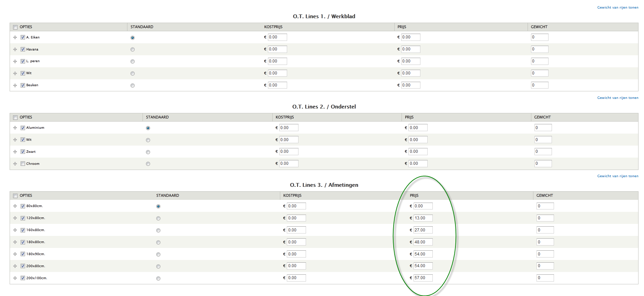The image size is (644, 296).
Task: Edit the Beuken gewicht field
Action: 540,85
